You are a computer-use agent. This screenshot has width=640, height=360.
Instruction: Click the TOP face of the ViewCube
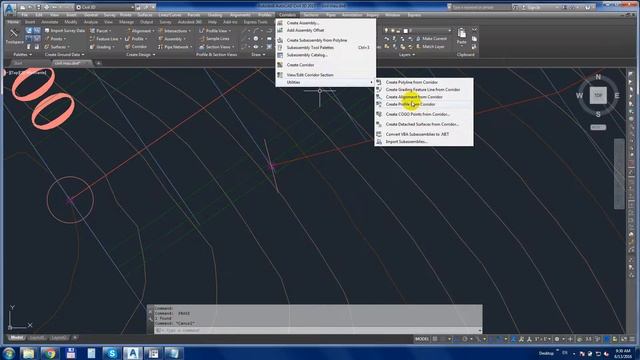tap(598, 96)
